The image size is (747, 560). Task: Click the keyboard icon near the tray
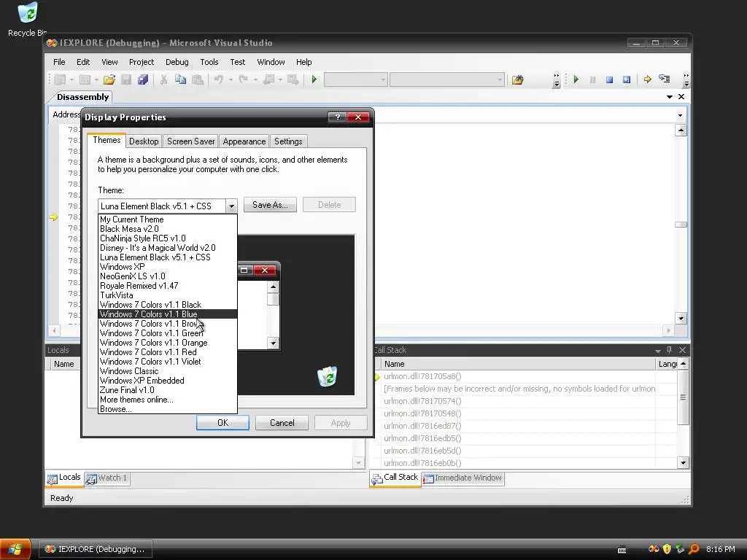click(622, 550)
